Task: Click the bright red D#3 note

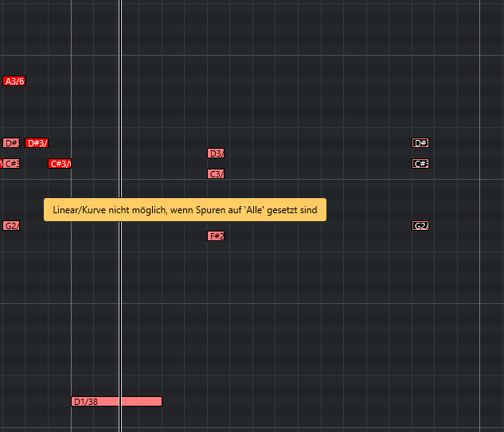Action: pos(37,143)
